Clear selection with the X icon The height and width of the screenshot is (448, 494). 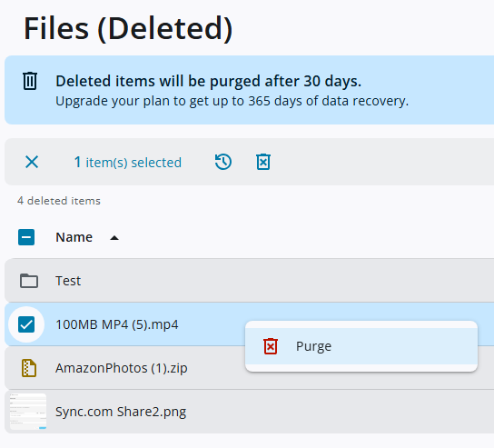tap(32, 162)
